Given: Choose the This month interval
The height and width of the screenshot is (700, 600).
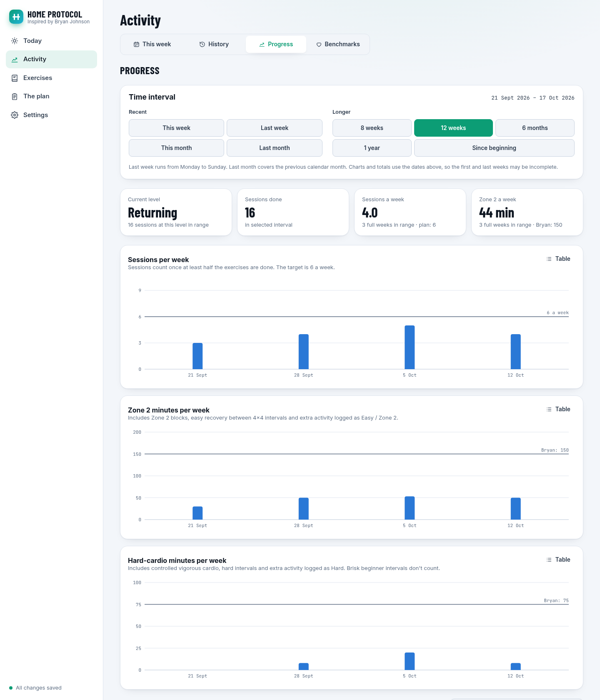Looking at the screenshot, I should pos(176,148).
